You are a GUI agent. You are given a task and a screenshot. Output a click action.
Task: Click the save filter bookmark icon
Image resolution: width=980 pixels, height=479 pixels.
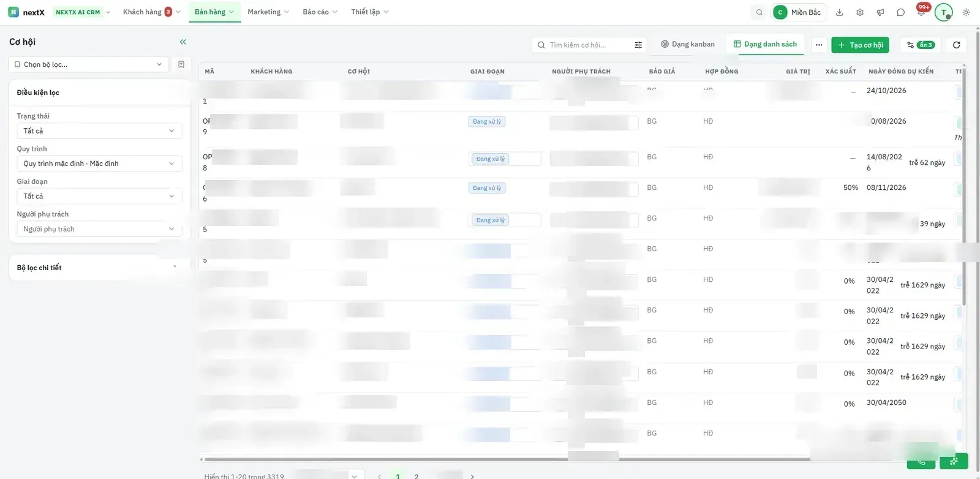point(181,64)
